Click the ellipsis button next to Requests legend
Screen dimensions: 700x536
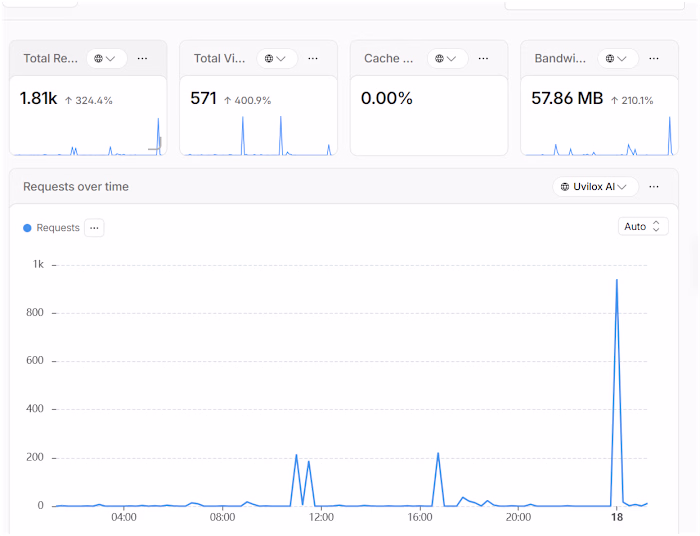tap(94, 228)
